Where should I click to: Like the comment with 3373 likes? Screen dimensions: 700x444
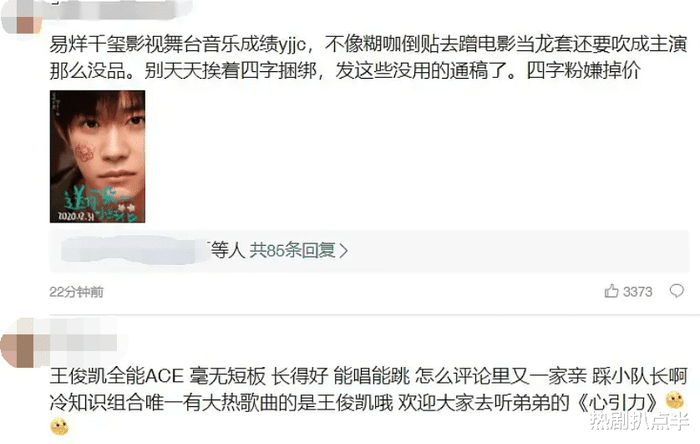tap(612, 291)
